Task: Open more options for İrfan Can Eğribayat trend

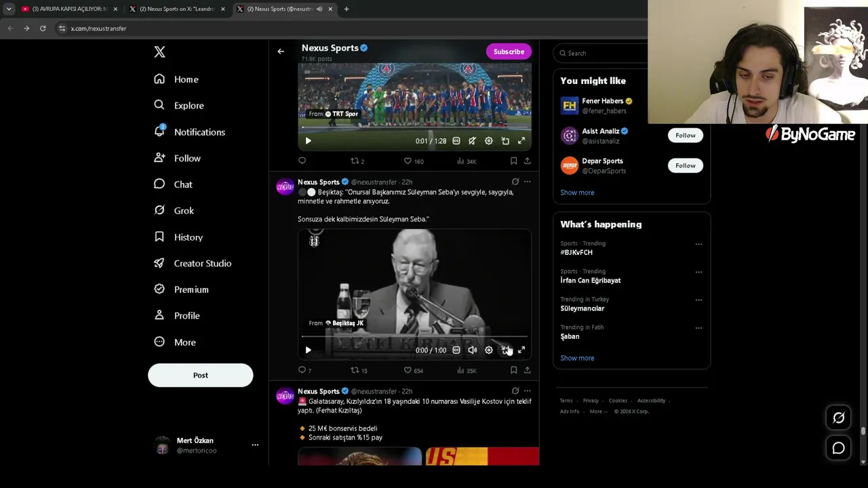Action: 698,272
